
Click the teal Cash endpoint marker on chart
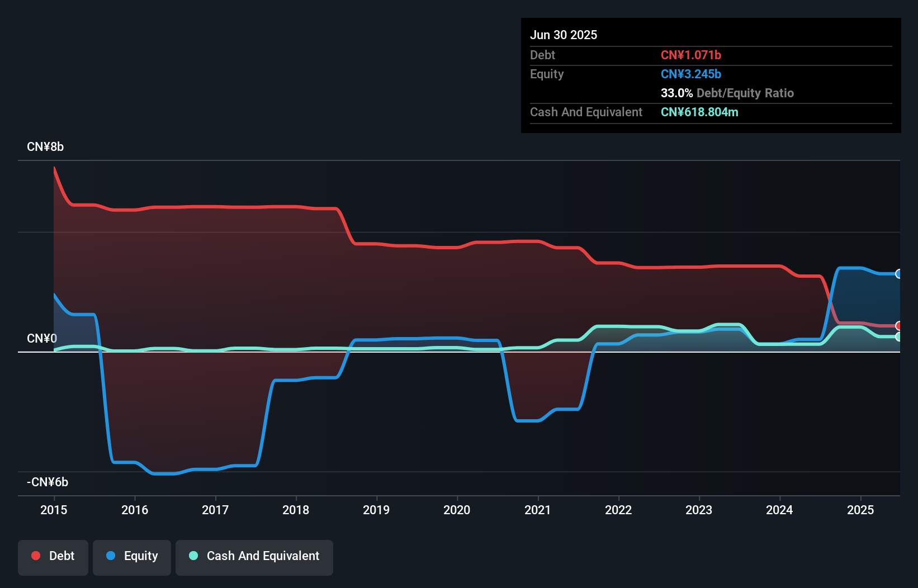(898, 337)
